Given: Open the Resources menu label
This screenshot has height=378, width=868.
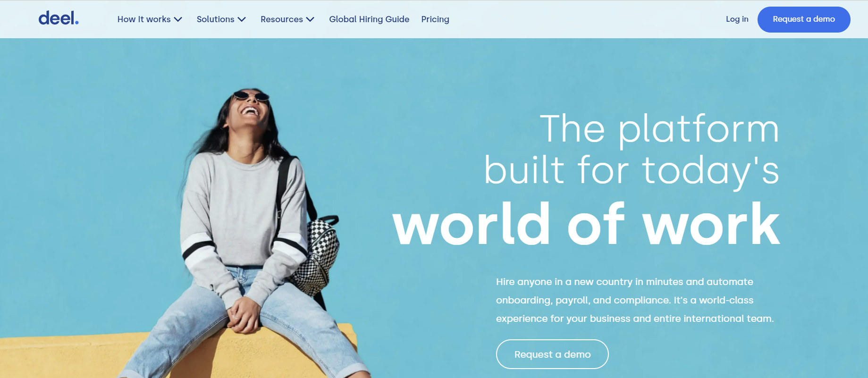Looking at the screenshot, I should tap(282, 19).
